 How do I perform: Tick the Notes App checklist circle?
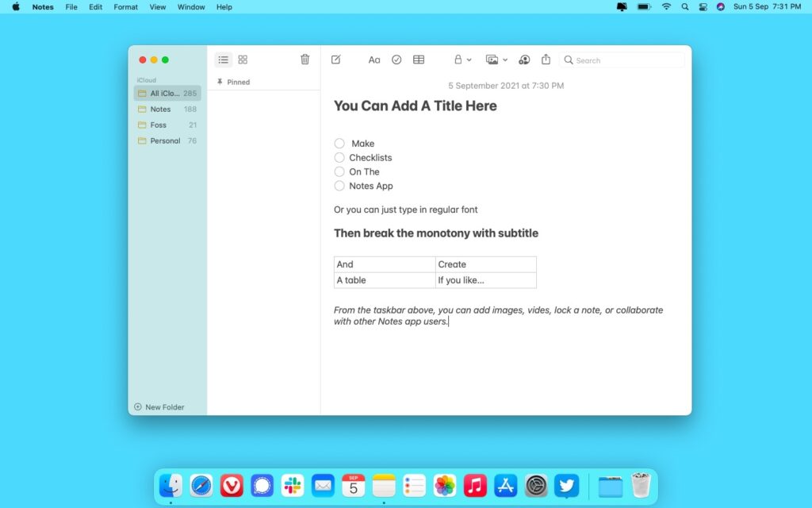tap(339, 186)
